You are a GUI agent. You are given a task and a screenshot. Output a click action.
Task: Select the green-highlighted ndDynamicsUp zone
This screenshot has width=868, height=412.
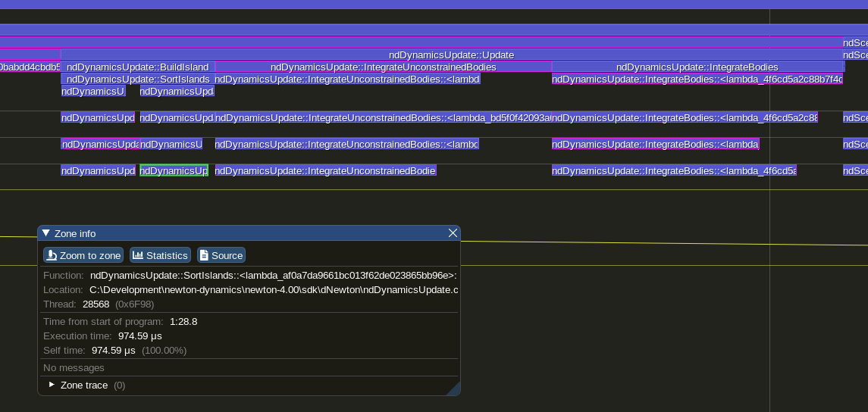[x=174, y=170]
